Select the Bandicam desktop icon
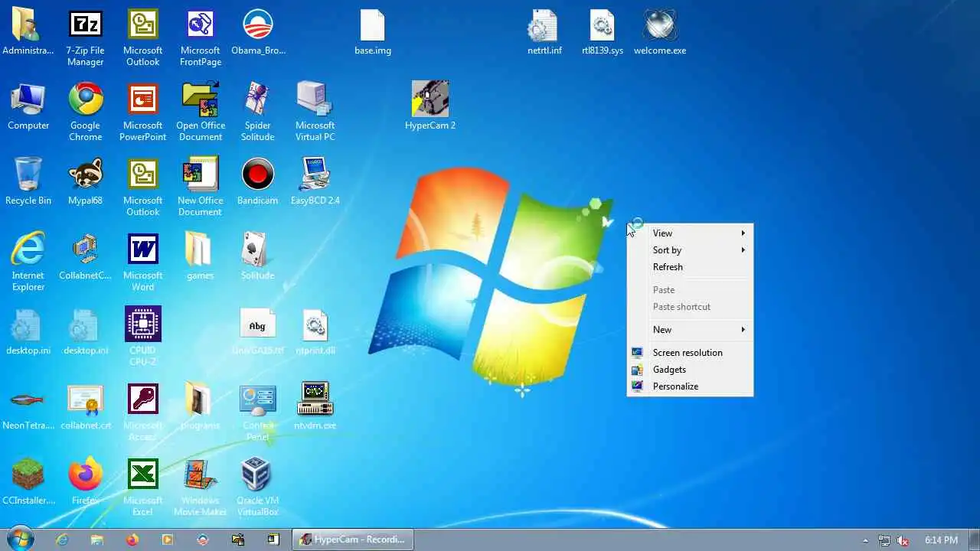The image size is (980, 551). coord(258,181)
